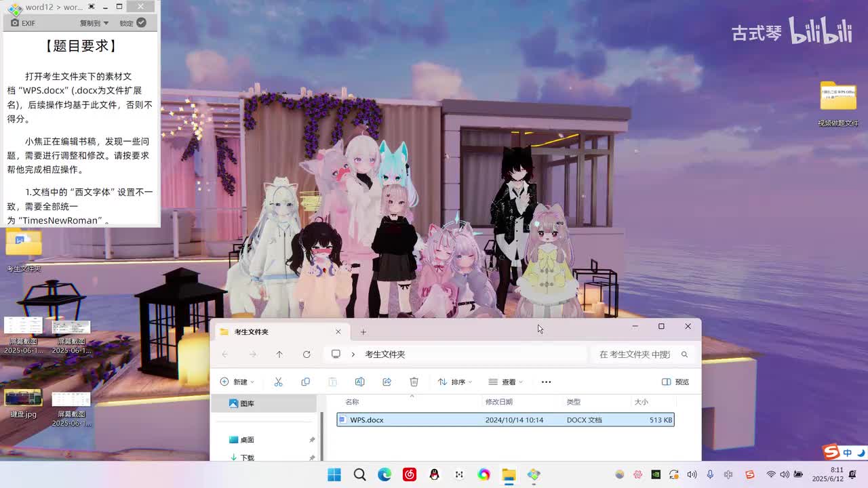Open the 复制到 dropdown in image viewer
Screen dimensions: 868x488
pos(94,22)
